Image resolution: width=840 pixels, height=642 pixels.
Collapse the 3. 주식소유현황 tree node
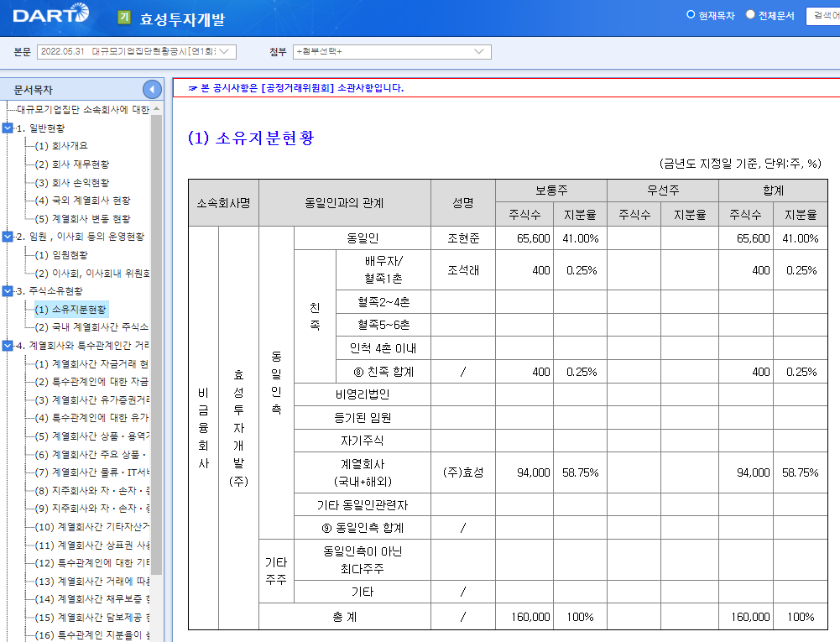8,291
